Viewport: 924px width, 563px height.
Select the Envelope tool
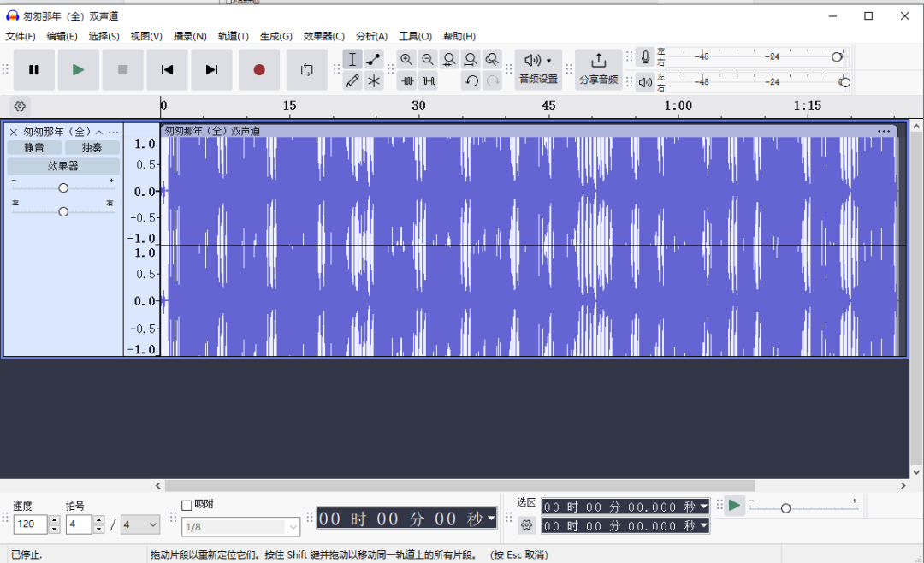pos(374,59)
